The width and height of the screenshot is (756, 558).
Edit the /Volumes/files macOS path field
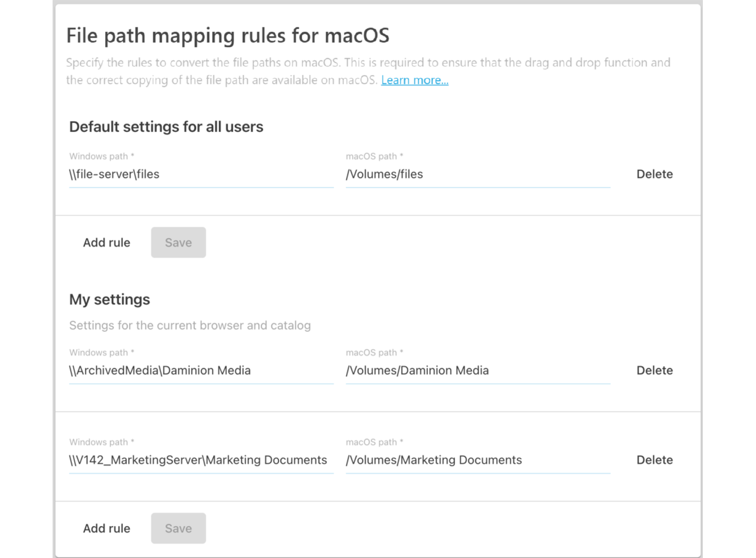pyautogui.click(x=477, y=174)
